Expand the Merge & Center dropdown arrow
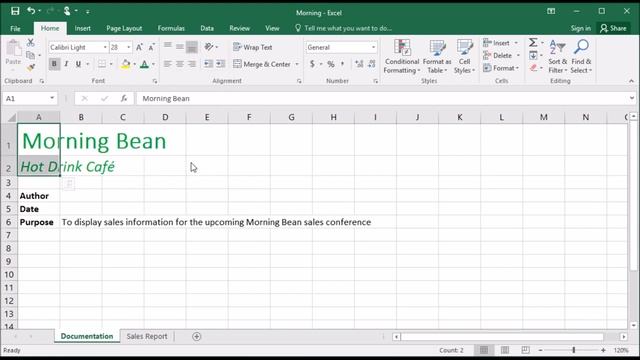The height and width of the screenshot is (360, 640). [x=297, y=64]
